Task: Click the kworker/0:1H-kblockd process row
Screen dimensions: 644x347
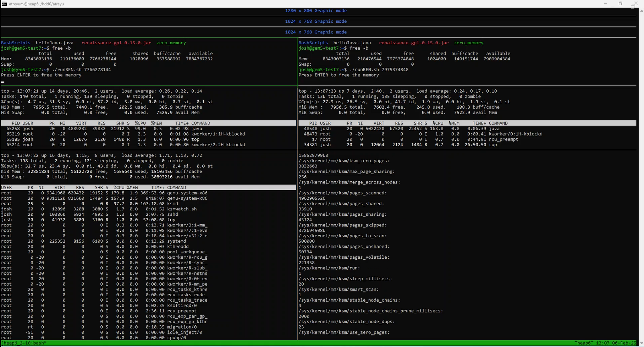Action: click(467, 134)
